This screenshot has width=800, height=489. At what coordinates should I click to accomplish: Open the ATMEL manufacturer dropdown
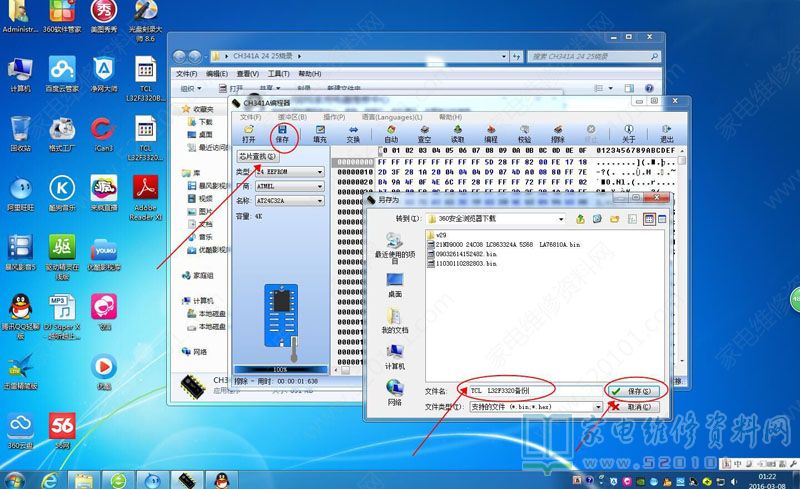pyautogui.click(x=289, y=186)
